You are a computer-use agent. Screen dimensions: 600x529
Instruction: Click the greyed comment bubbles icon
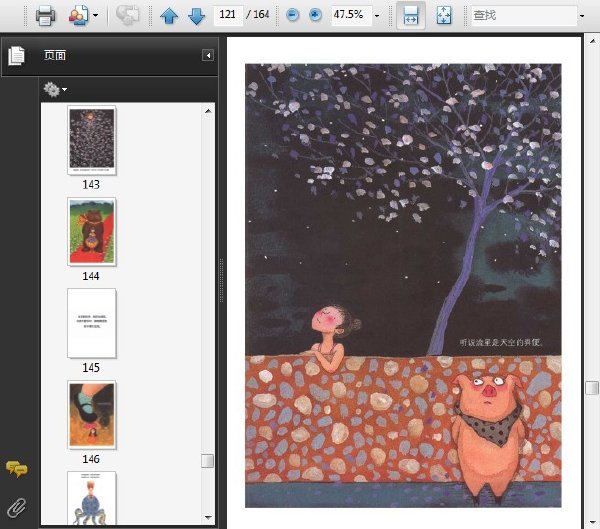[x=127, y=16]
